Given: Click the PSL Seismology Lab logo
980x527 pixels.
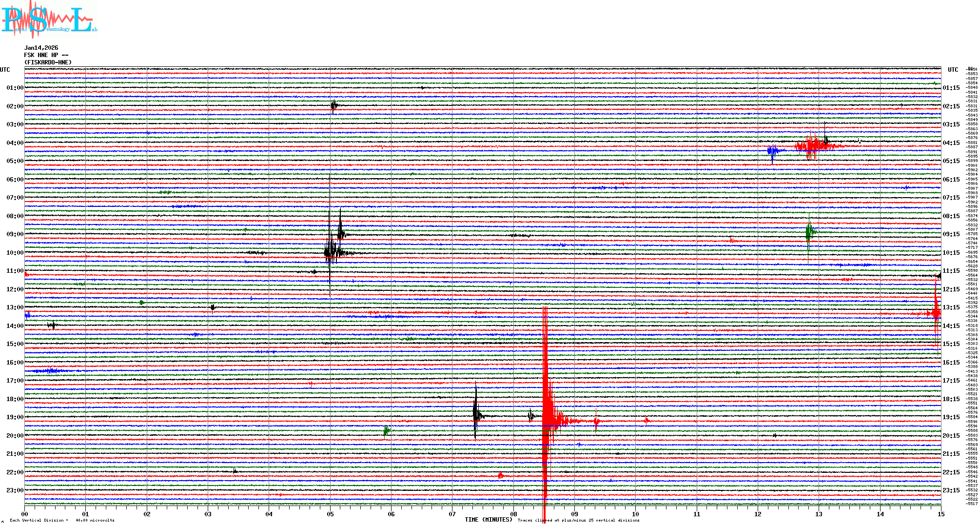Looking at the screenshot, I should pyautogui.click(x=49, y=20).
